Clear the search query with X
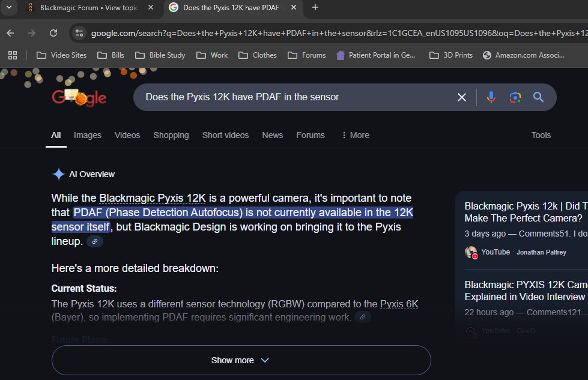The image size is (588, 380). (462, 97)
